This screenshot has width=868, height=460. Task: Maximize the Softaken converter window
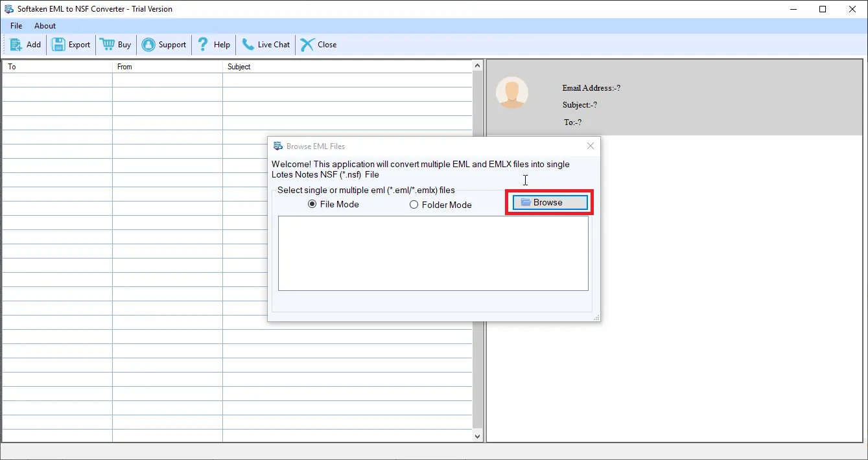click(823, 9)
